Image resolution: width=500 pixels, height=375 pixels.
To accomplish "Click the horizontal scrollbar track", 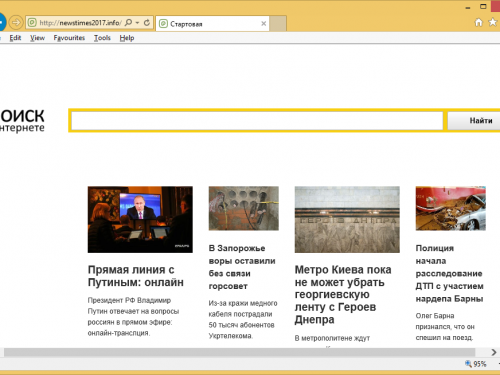I will 239,352.
